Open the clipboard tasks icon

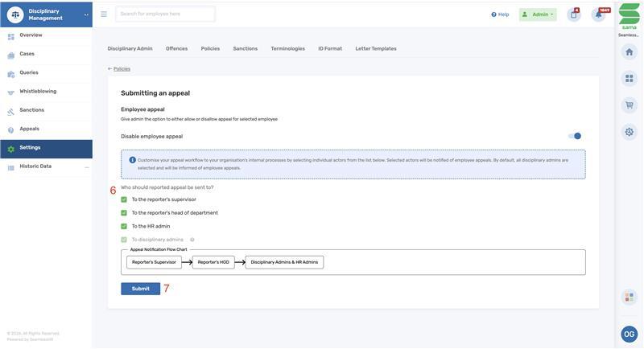click(573, 14)
